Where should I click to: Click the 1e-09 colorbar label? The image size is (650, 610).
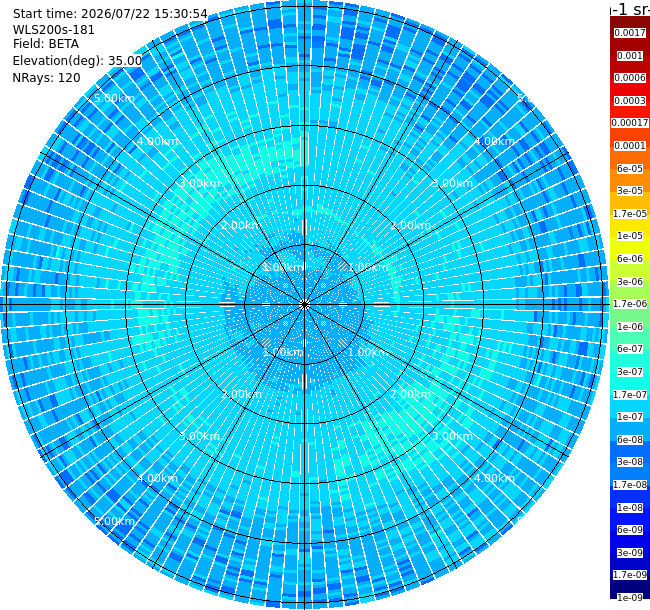click(630, 598)
